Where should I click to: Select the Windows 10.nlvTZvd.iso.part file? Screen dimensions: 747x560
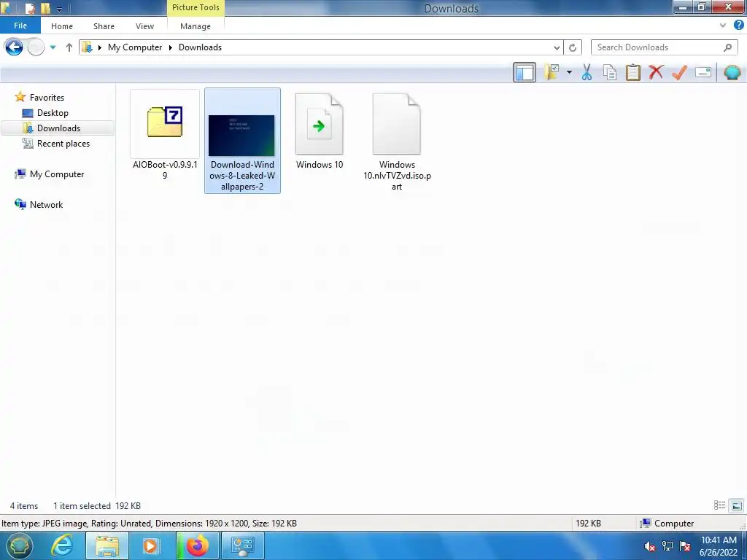[397, 141]
